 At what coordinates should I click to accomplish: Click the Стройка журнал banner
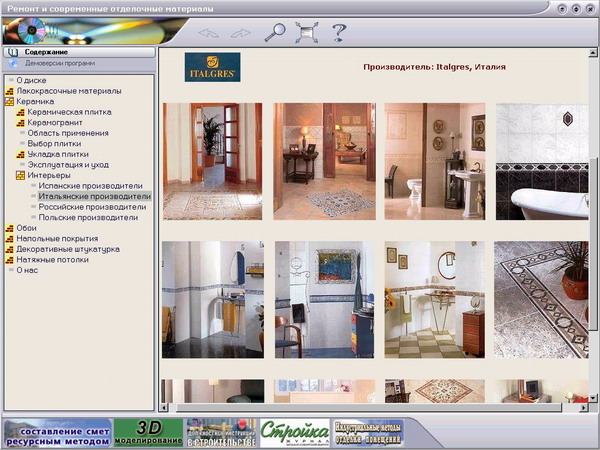(295, 433)
